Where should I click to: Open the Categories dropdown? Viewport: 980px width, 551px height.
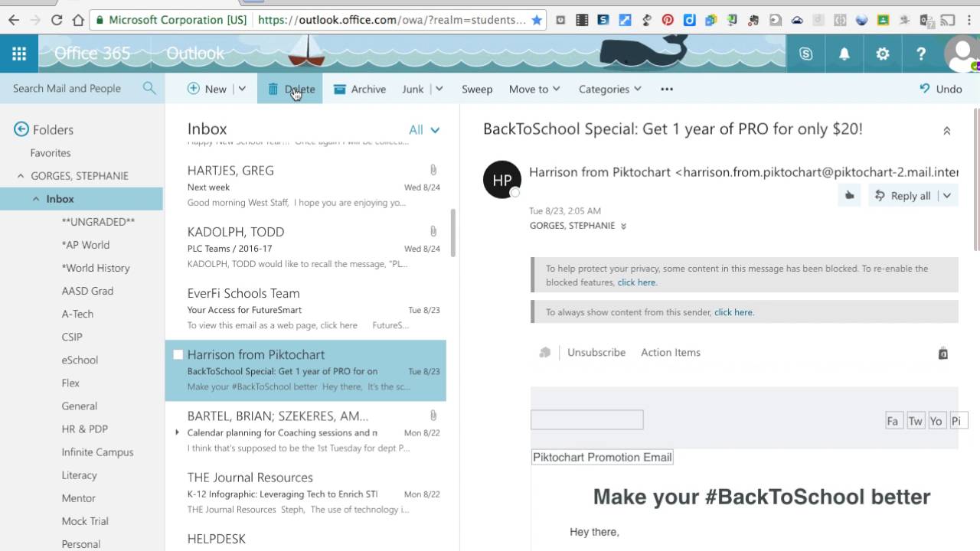click(x=609, y=90)
